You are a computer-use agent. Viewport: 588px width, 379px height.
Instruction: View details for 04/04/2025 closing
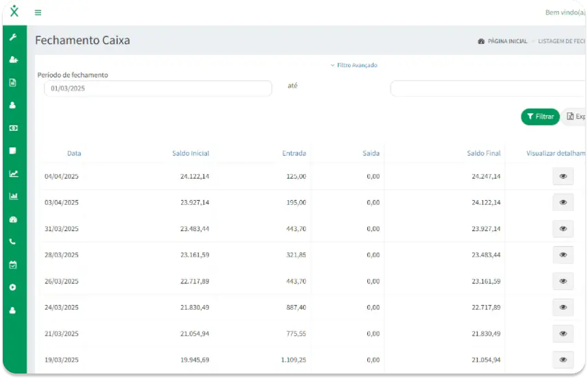pos(563,176)
